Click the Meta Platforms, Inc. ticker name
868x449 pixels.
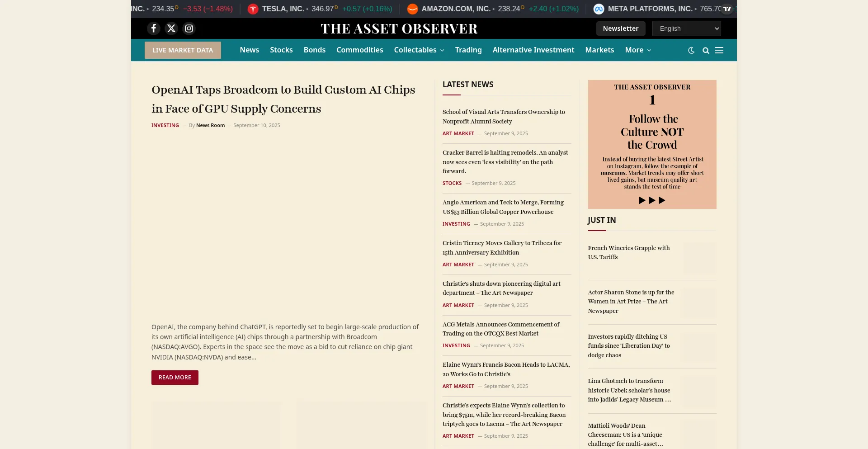[x=650, y=9]
